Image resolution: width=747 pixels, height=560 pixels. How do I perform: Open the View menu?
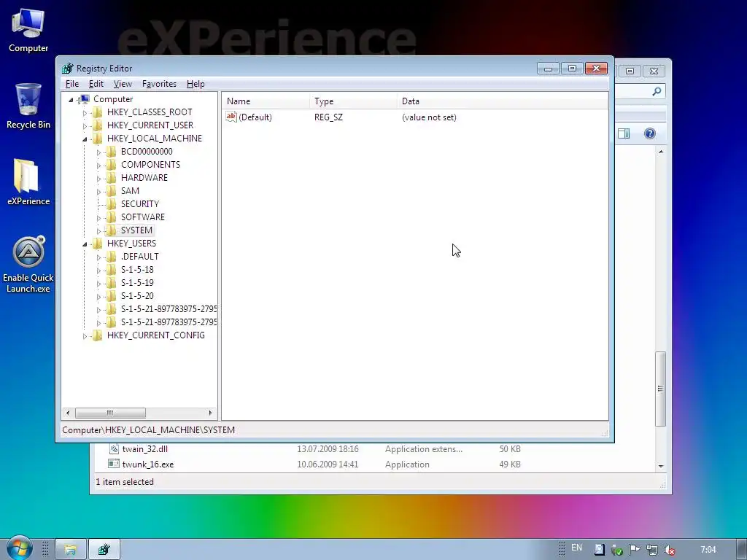pos(123,84)
